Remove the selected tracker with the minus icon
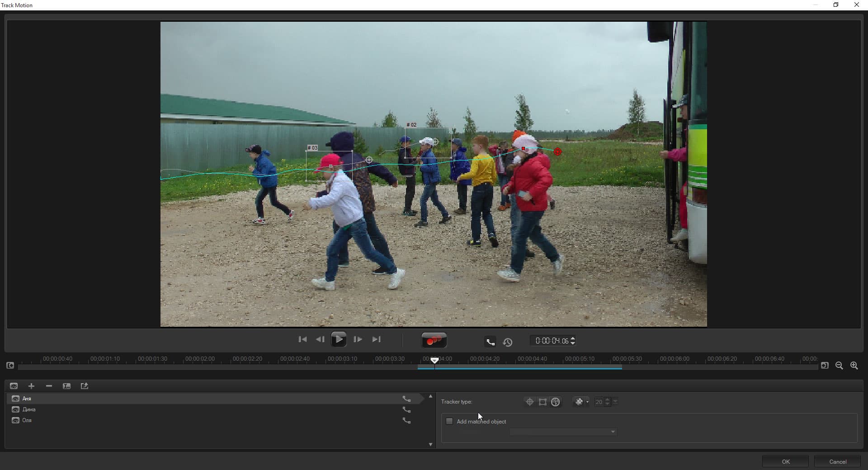The image size is (868, 470). pyautogui.click(x=49, y=386)
